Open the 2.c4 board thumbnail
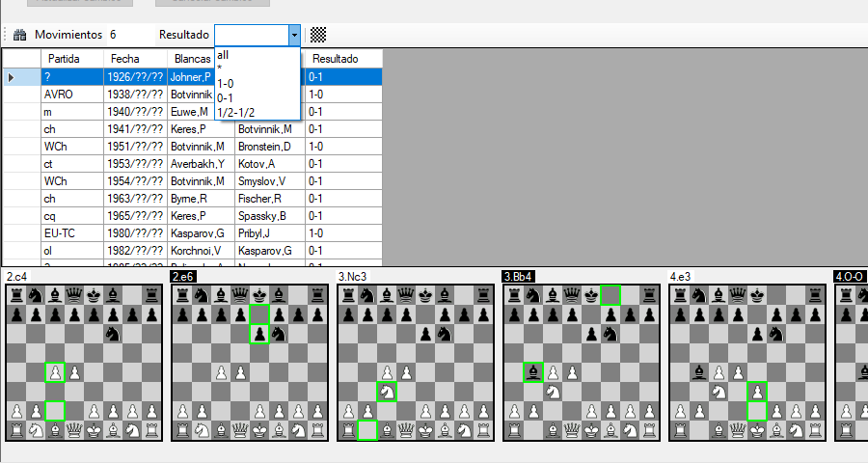The image size is (868, 463). [x=84, y=363]
